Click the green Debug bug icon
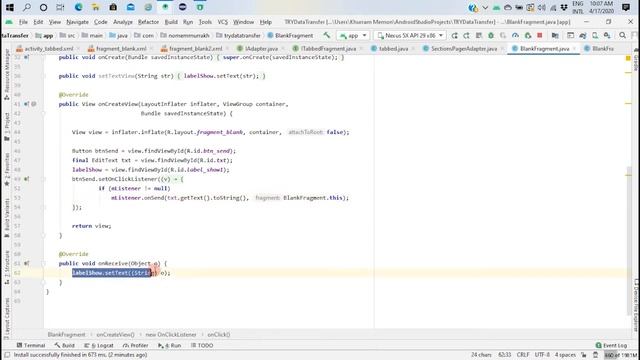 pos(491,36)
